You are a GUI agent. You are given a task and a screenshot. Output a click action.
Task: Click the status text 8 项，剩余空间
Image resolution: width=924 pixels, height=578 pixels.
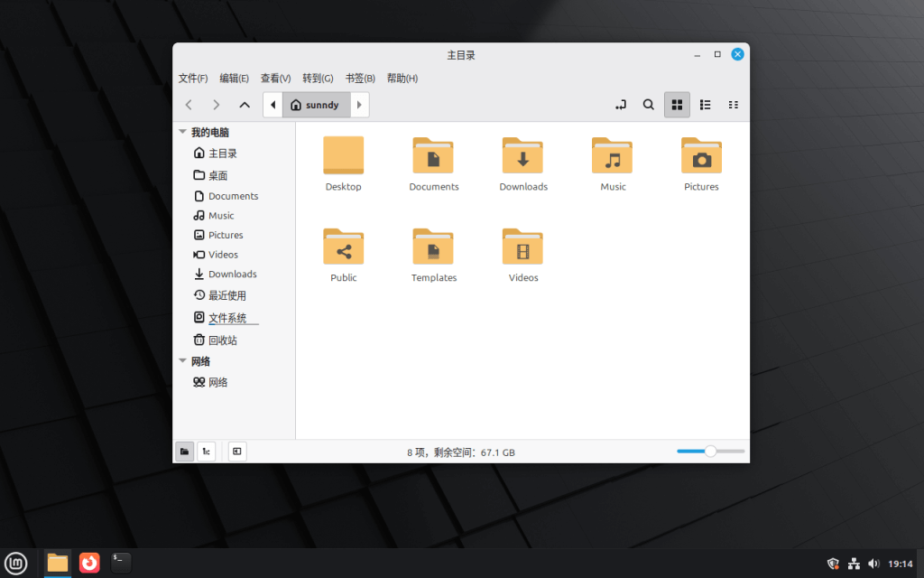pyautogui.click(x=461, y=452)
